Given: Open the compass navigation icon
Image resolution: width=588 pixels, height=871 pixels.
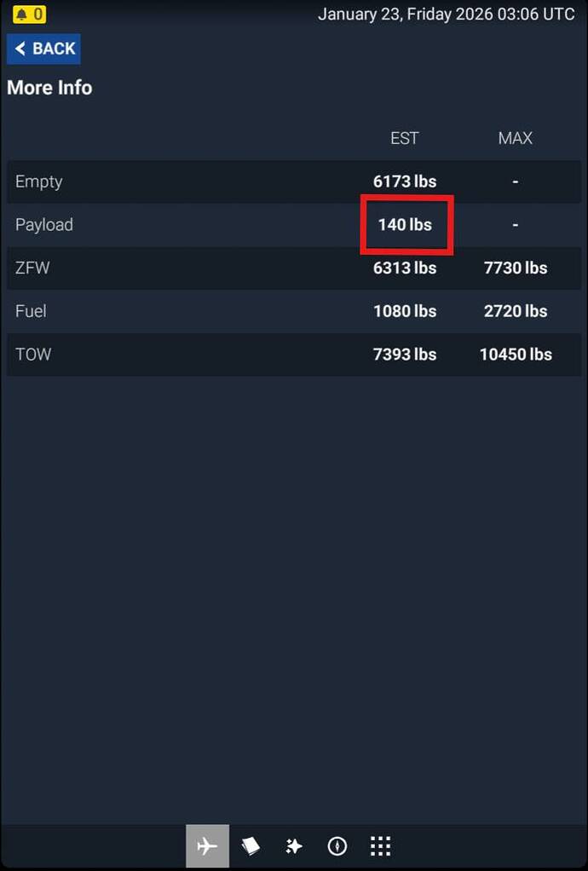Looking at the screenshot, I should click(337, 846).
